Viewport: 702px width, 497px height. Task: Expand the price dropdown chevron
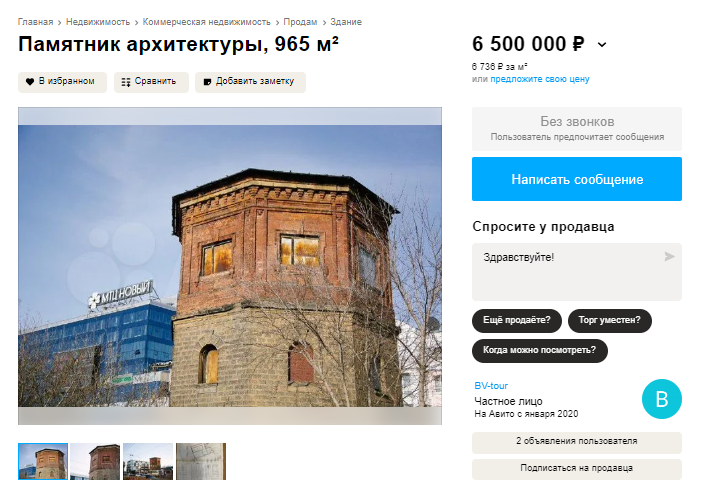[x=602, y=44]
